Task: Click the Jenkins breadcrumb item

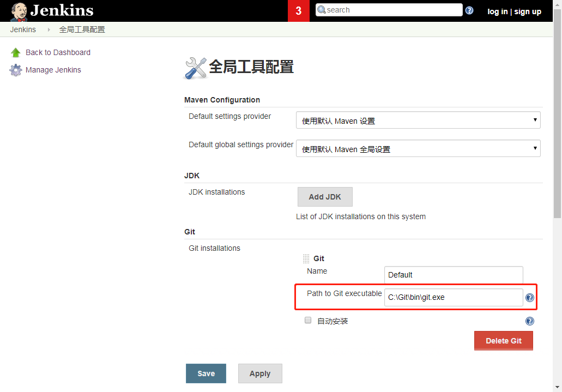Action: pyautogui.click(x=23, y=29)
